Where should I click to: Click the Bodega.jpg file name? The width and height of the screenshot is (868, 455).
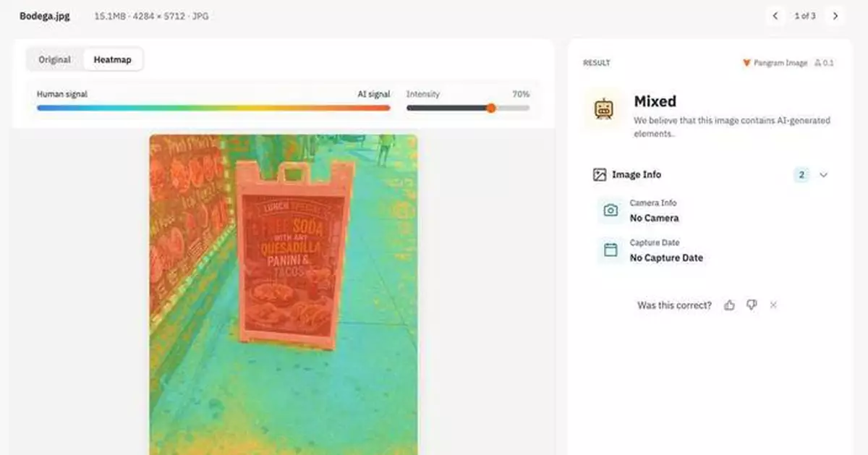(45, 16)
